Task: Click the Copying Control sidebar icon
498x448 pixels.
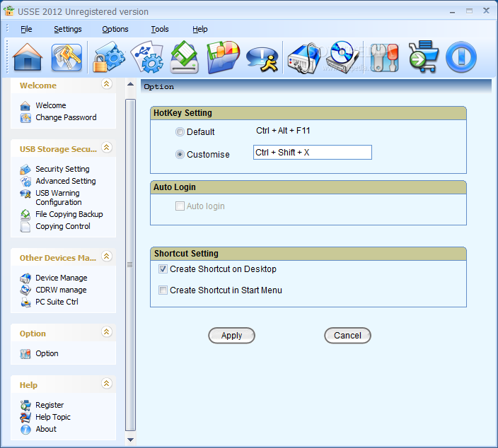Action: [x=25, y=227]
